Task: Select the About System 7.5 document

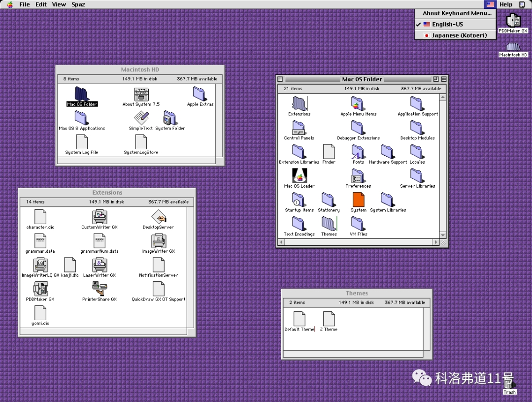Action: click(141, 95)
